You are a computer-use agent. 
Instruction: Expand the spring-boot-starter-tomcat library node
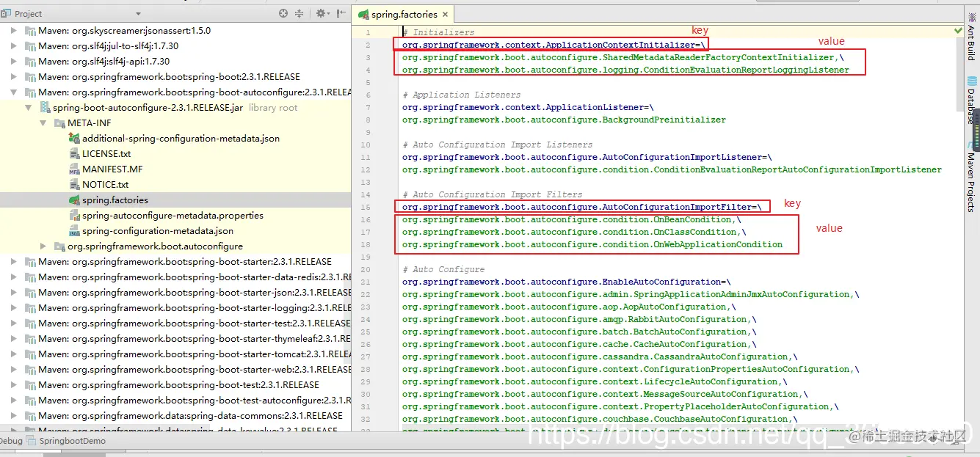(14, 354)
